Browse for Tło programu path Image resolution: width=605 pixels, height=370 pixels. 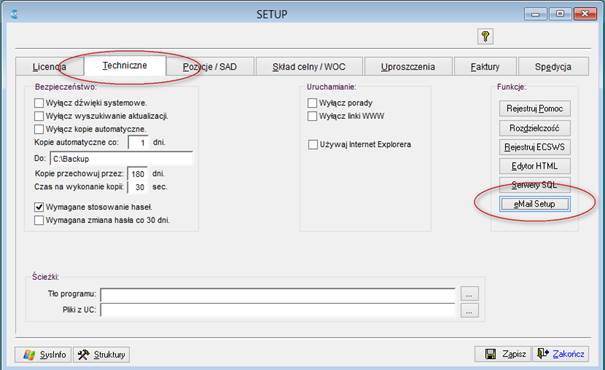point(470,294)
